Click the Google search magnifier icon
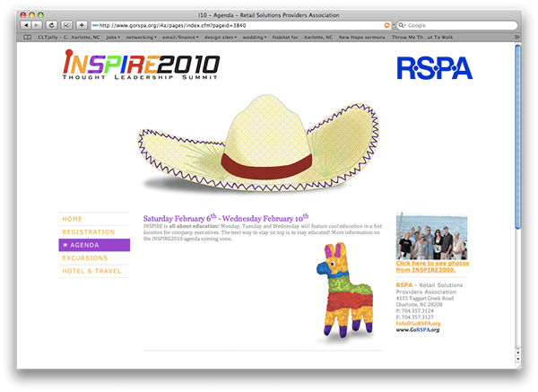Screen dimensions: 538x392 (x=402, y=25)
